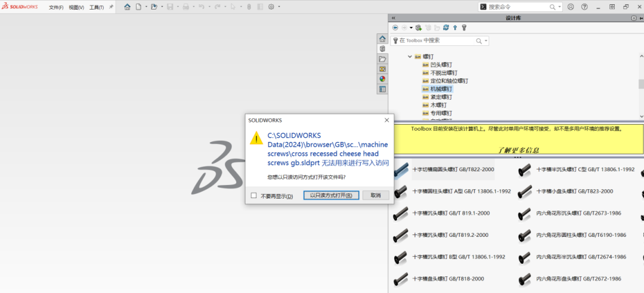Viewport: 644px width, 293px height.
Task: Open the Design Library history dropdown arrow
Action: pyautogui.click(x=411, y=27)
